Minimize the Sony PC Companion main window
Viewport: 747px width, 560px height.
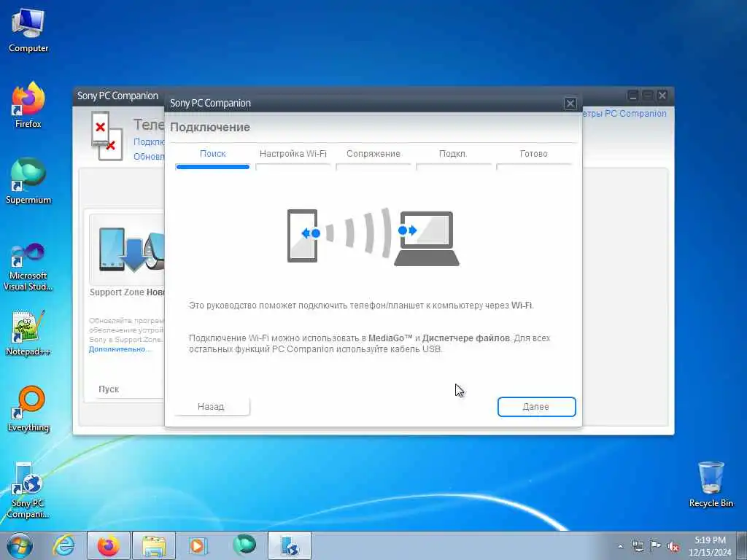click(x=632, y=96)
